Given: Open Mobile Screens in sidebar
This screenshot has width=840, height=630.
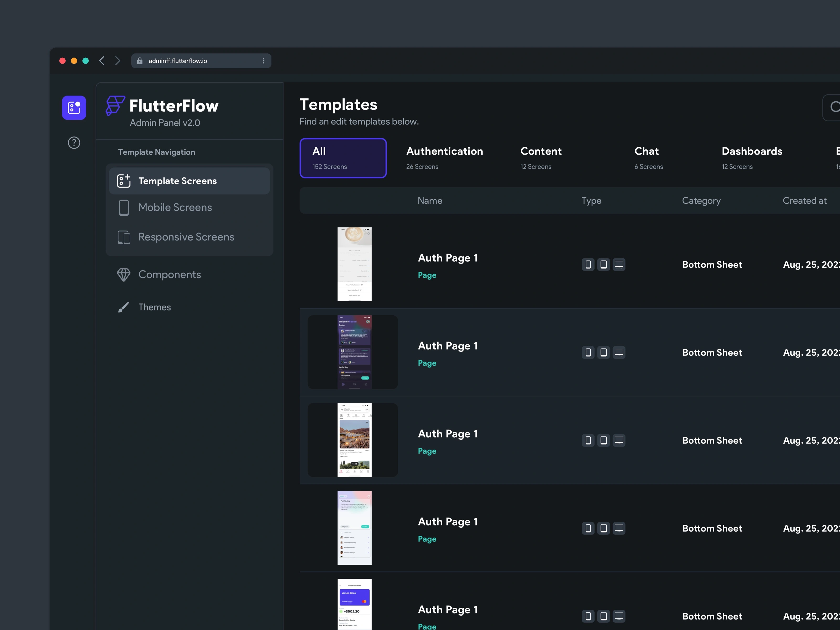Looking at the screenshot, I should [190, 208].
